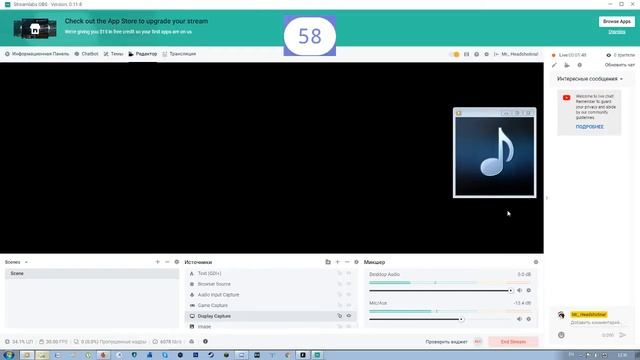Viewport: 640px width, 360px height.
Task: Log out via Mr._Headshotina account button
Action: coord(516,54)
